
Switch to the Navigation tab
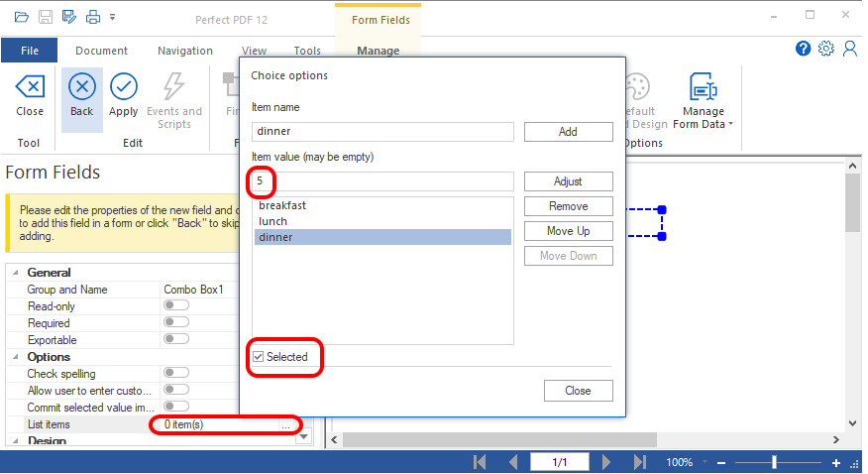pos(184,51)
